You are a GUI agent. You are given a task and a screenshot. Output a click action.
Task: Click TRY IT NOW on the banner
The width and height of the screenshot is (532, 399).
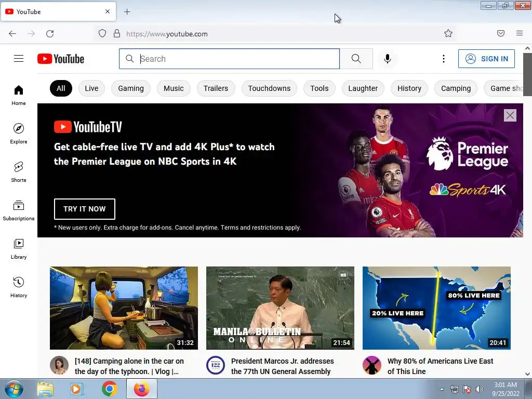pyautogui.click(x=85, y=209)
